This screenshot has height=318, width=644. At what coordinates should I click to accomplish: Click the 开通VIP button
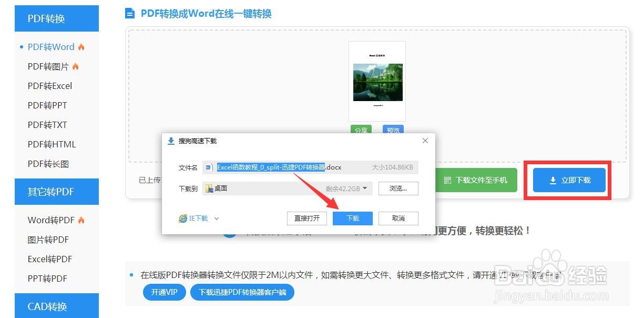[x=164, y=292]
